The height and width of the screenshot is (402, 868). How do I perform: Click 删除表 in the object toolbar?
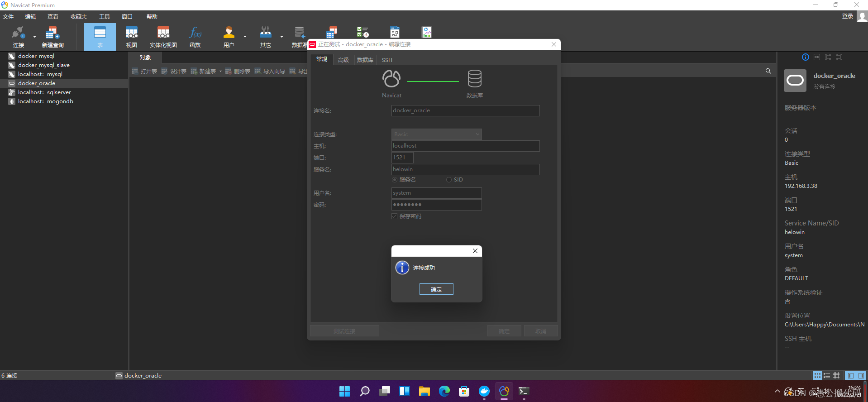coord(238,72)
